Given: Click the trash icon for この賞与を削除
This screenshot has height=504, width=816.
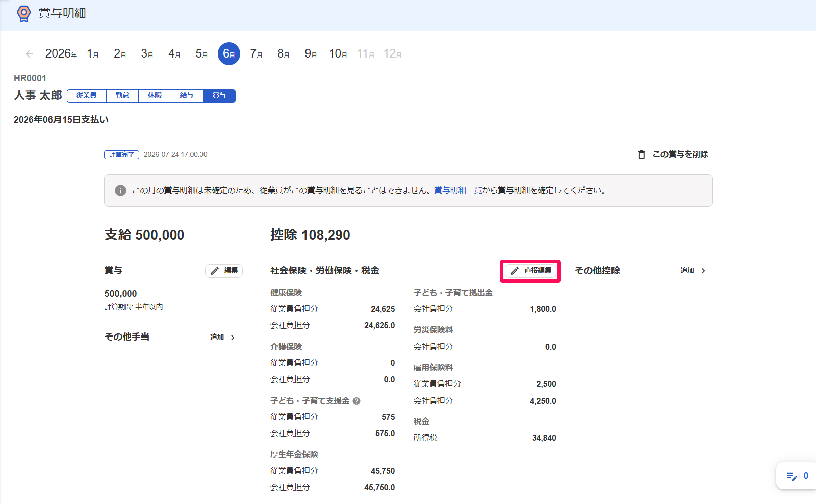Looking at the screenshot, I should [x=641, y=154].
